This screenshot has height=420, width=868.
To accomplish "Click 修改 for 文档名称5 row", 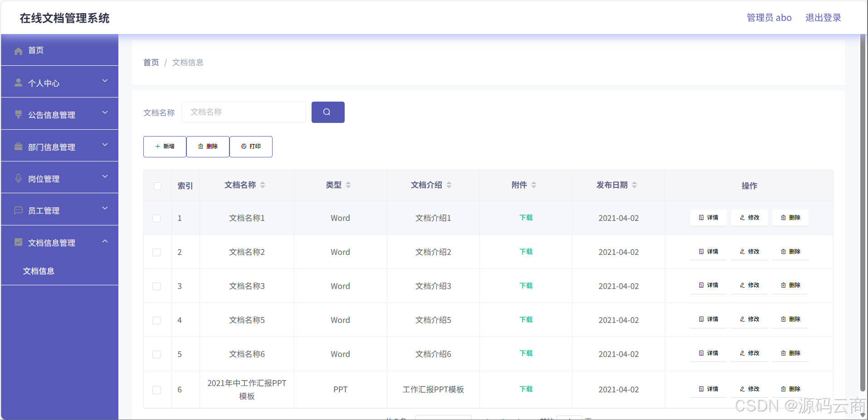I will click(749, 319).
